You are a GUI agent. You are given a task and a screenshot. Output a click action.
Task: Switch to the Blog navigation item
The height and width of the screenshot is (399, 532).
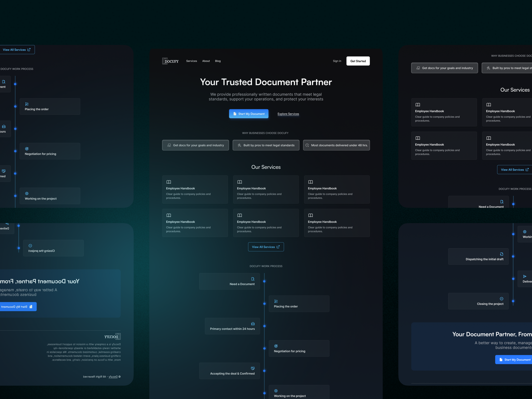[218, 61]
